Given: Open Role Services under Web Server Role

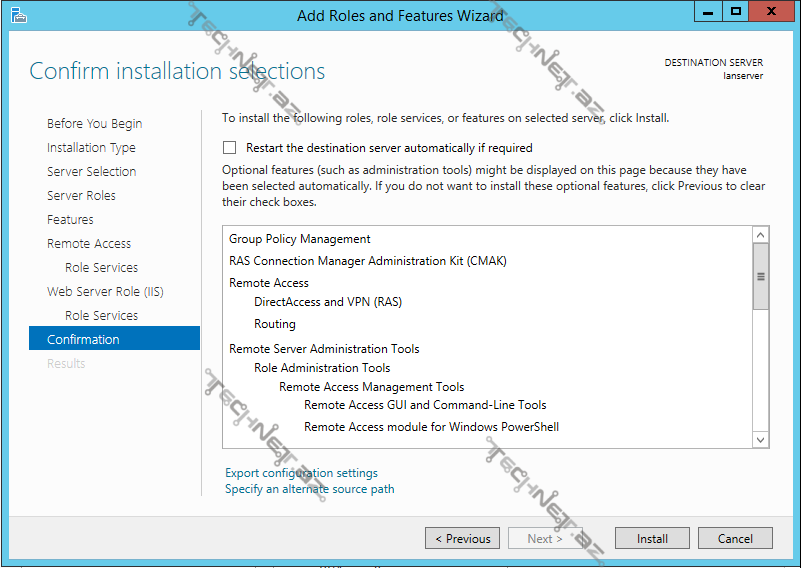Looking at the screenshot, I should (x=101, y=316).
